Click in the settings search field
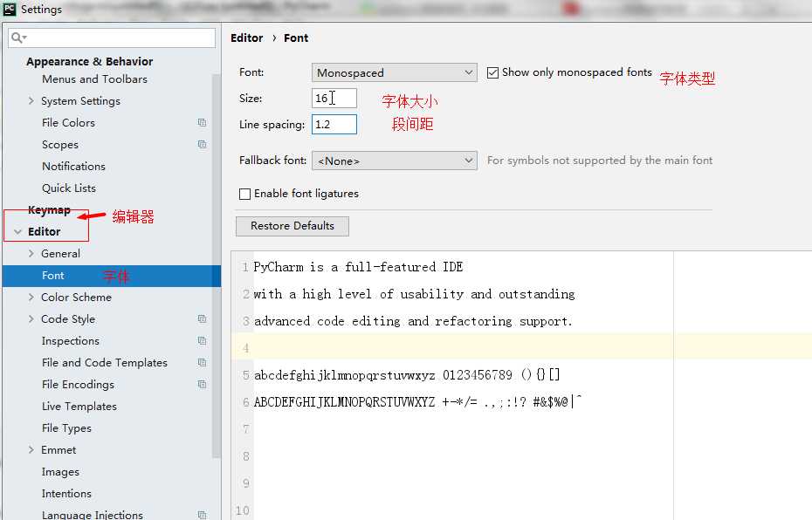812x520 pixels. [112, 38]
